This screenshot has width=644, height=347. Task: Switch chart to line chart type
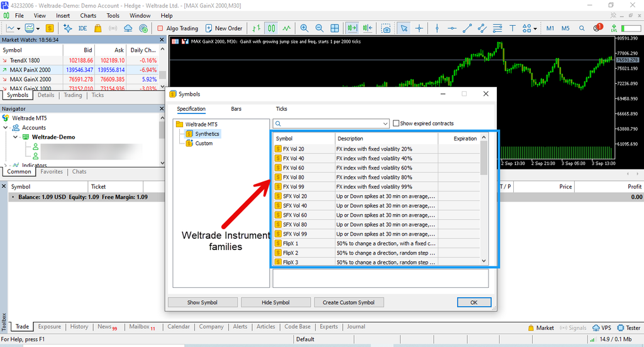[287, 28]
